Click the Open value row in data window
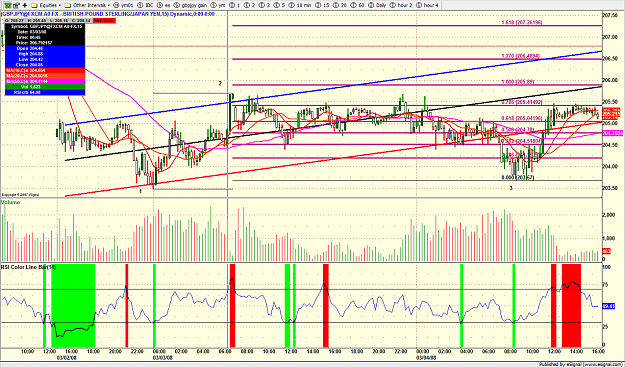 (x=45, y=48)
